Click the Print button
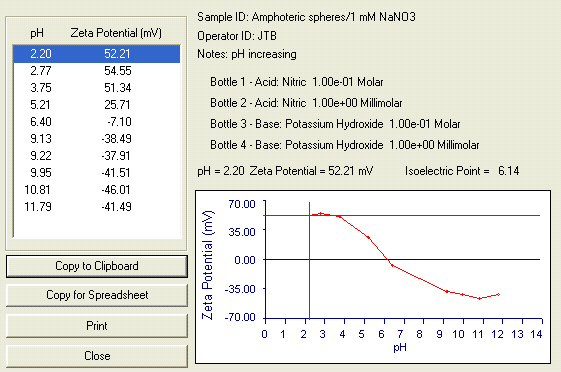561x372 pixels. pos(97,326)
